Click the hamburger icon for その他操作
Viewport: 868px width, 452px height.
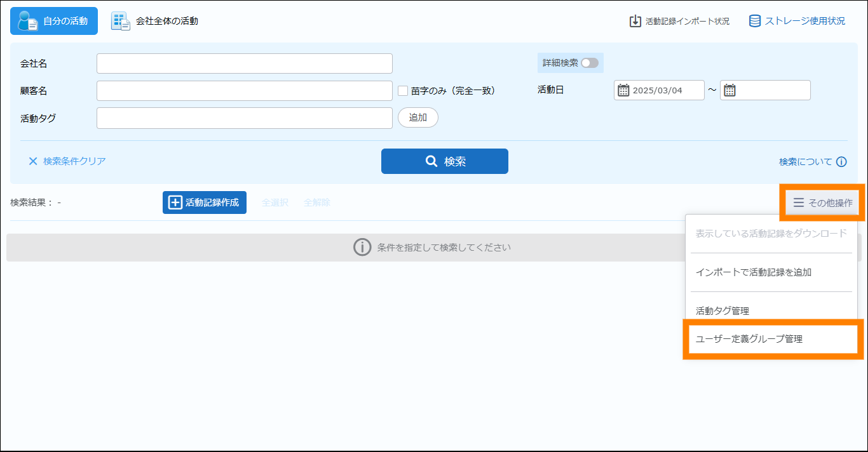point(799,203)
